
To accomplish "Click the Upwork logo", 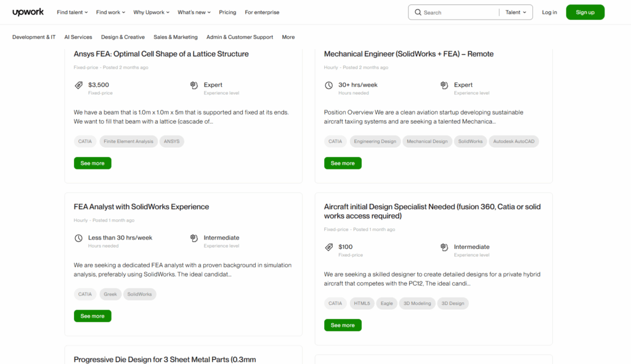I will click(28, 12).
